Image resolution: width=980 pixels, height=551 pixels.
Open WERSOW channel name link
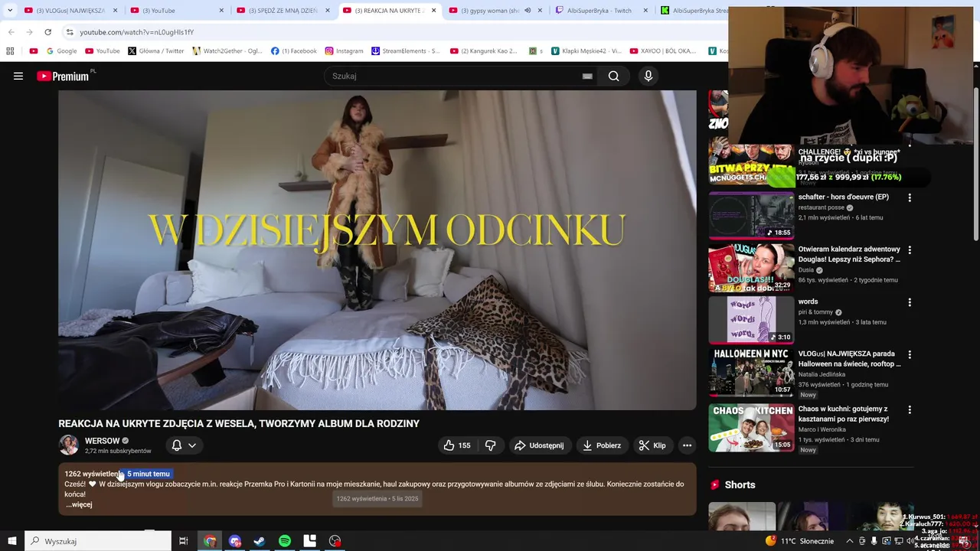click(102, 441)
